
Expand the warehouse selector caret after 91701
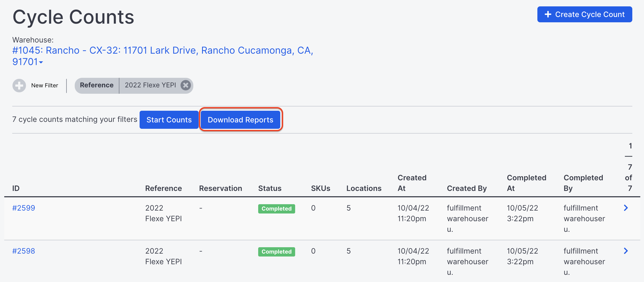(41, 62)
